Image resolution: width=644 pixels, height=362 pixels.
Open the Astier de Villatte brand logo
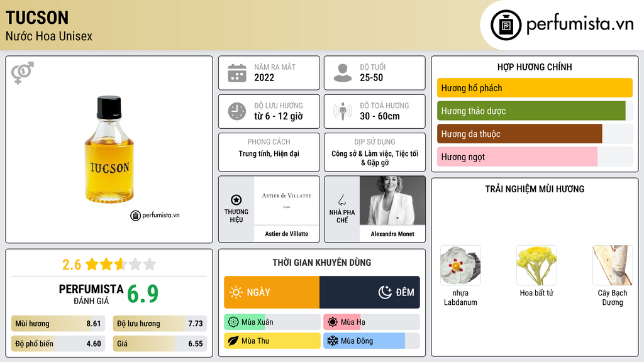[287, 200]
